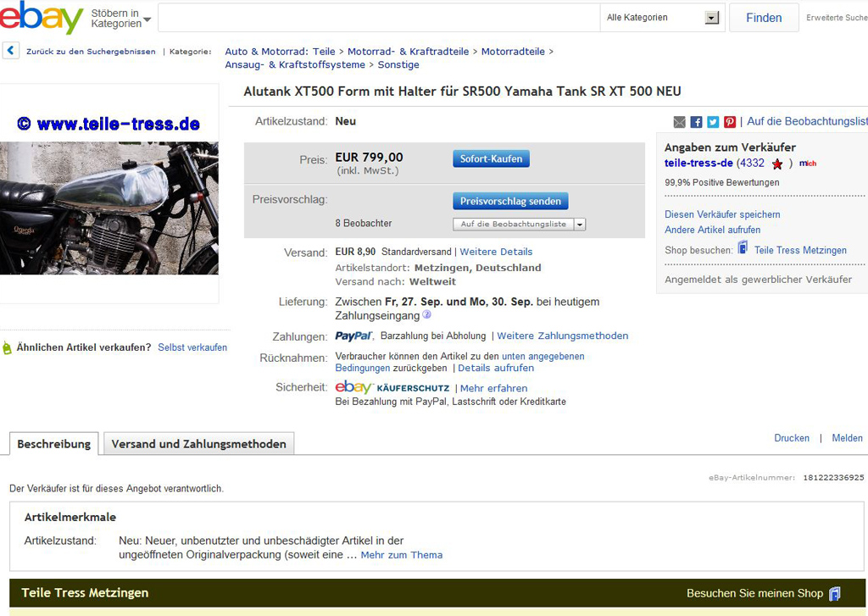Click the seller's red feedback star
Image resolution: width=868 pixels, height=616 pixels.
(777, 164)
